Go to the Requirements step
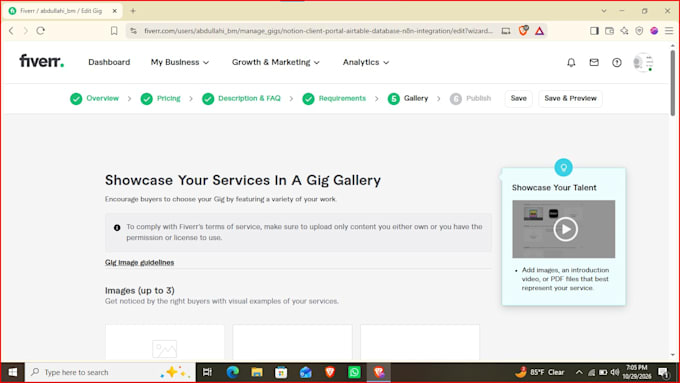The image size is (680, 383). pyautogui.click(x=334, y=99)
